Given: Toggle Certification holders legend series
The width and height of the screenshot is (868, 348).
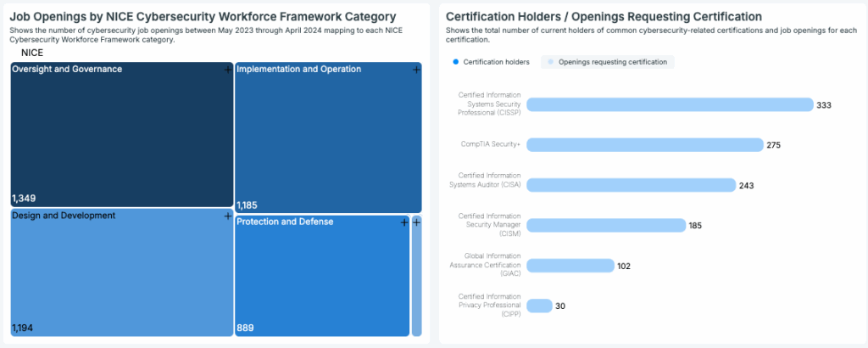Looking at the screenshot, I should click(492, 62).
